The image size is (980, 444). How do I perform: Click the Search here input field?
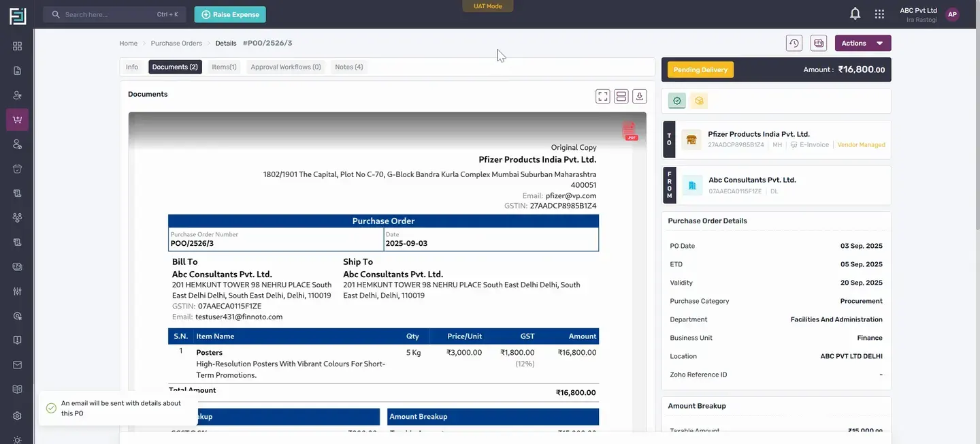tap(115, 14)
